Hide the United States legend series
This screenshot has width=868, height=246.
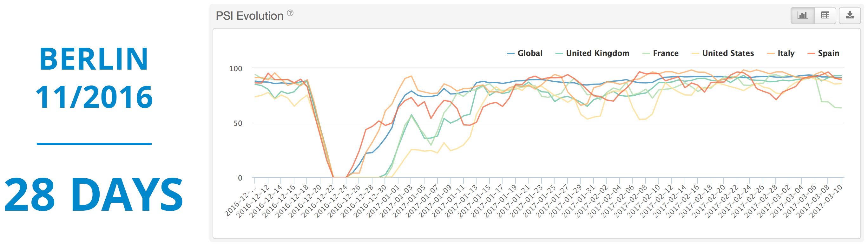728,53
